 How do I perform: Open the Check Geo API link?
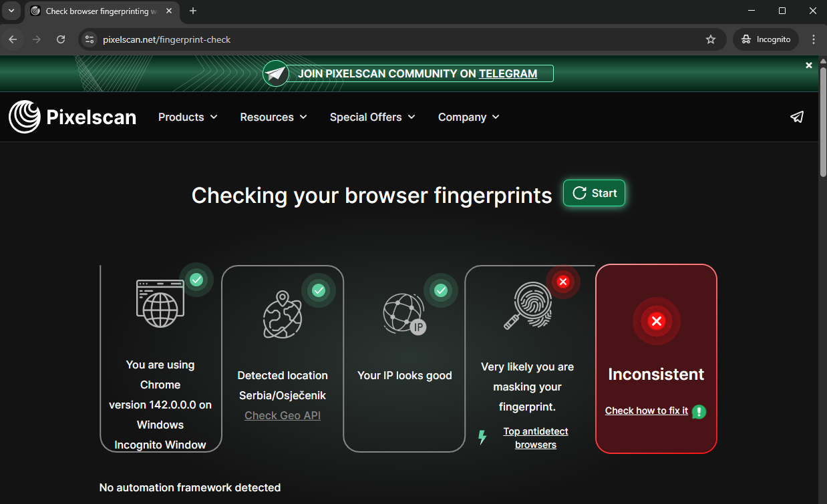point(283,415)
